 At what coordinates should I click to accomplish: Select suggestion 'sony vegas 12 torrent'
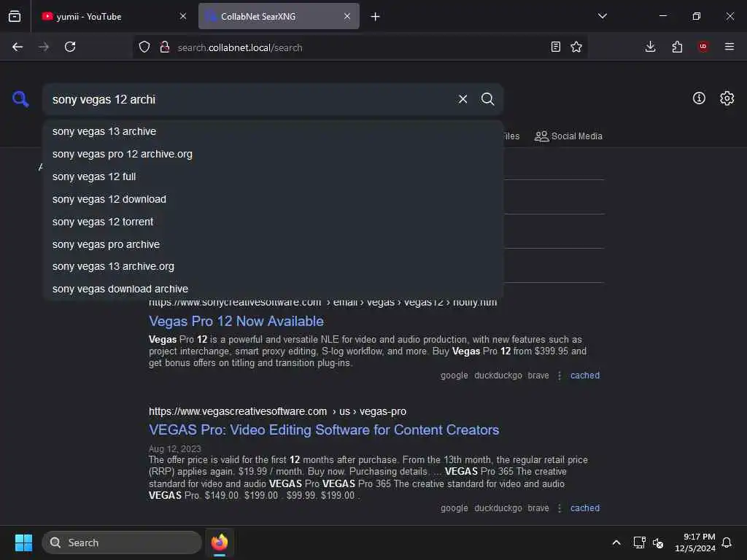273,222
